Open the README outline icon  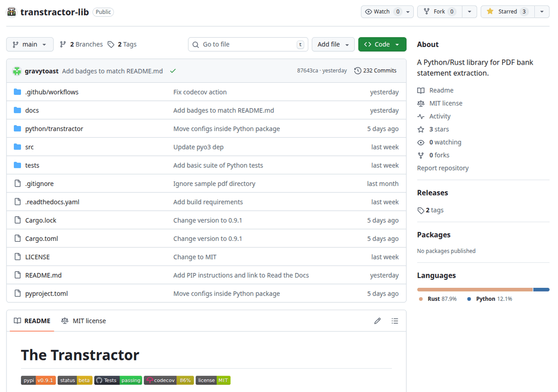[395, 320]
